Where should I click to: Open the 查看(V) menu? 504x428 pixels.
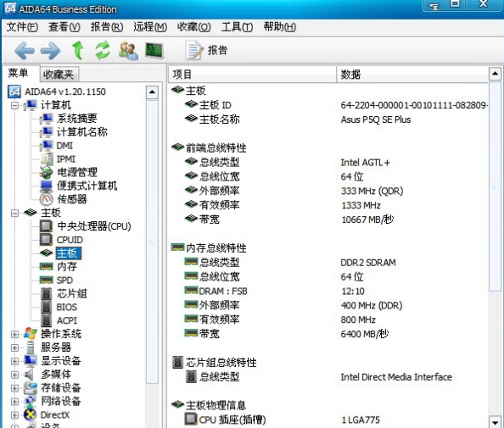tap(64, 27)
